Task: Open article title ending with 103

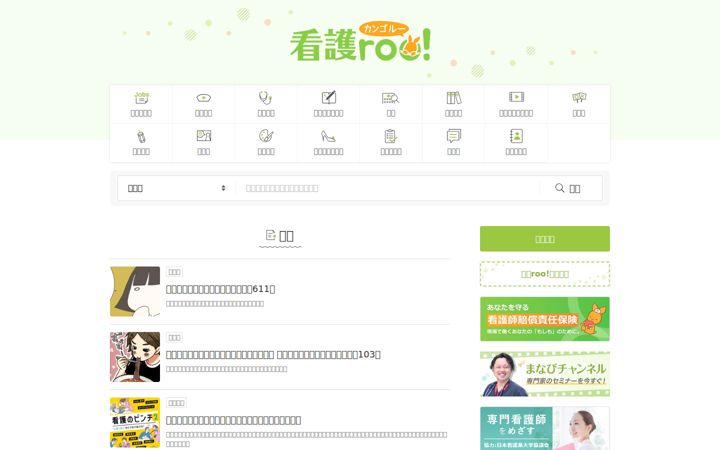Action: [273, 354]
